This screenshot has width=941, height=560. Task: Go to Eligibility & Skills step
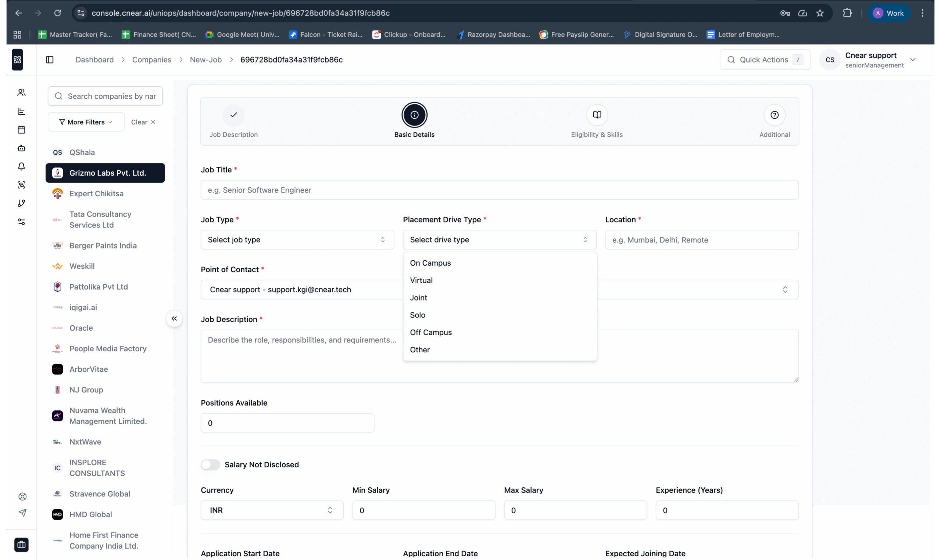[x=597, y=122]
